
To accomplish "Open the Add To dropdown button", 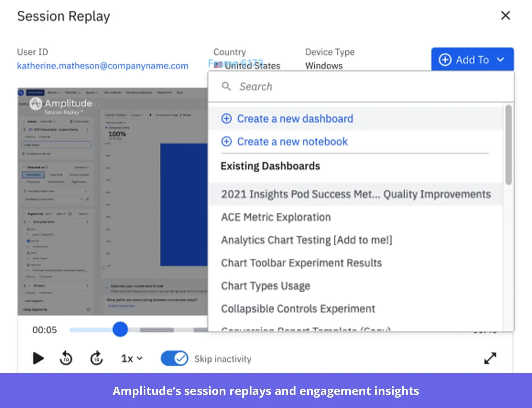I will 472,59.
